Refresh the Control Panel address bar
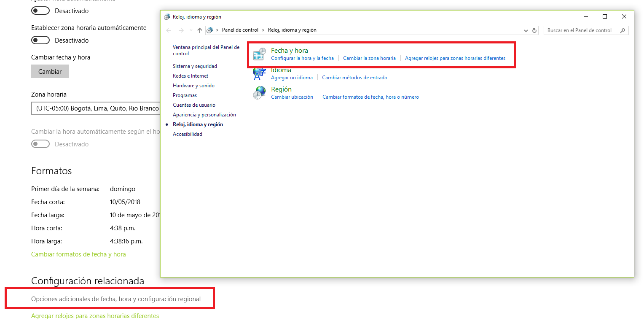The height and width of the screenshot is (329, 644). pyautogui.click(x=534, y=30)
